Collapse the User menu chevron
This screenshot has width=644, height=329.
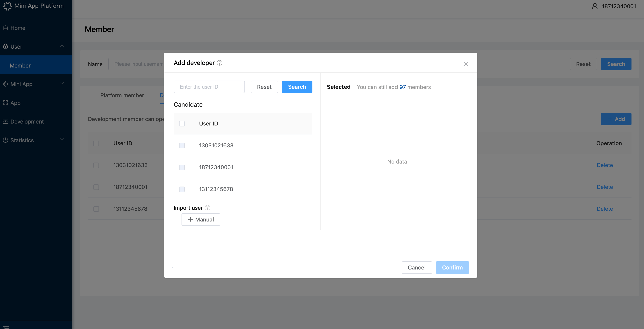(62, 46)
